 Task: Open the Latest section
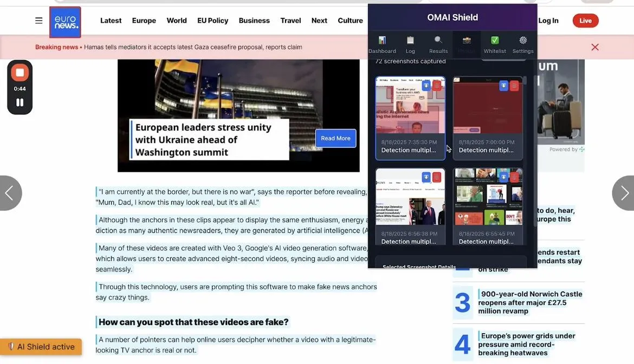111,21
